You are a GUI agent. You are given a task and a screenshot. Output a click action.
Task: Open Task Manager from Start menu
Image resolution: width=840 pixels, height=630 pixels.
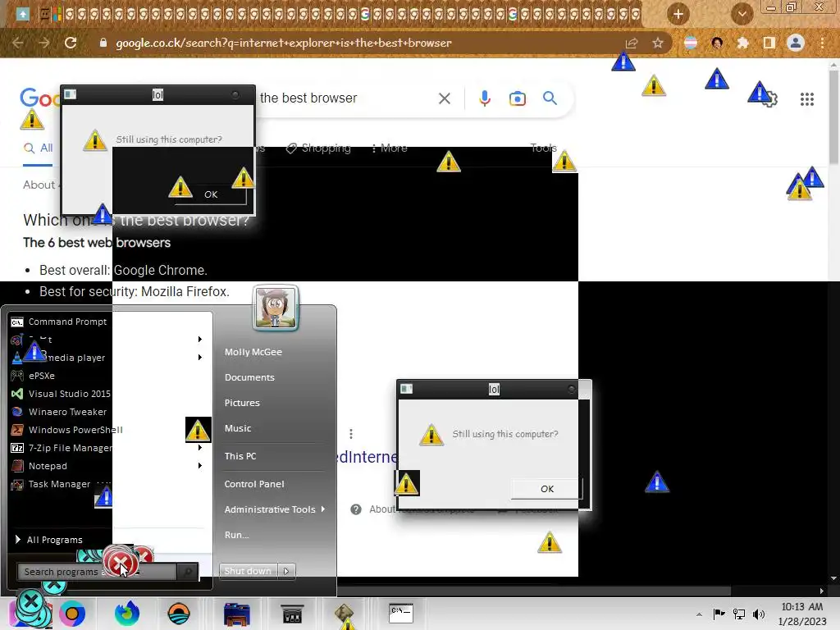pos(60,484)
